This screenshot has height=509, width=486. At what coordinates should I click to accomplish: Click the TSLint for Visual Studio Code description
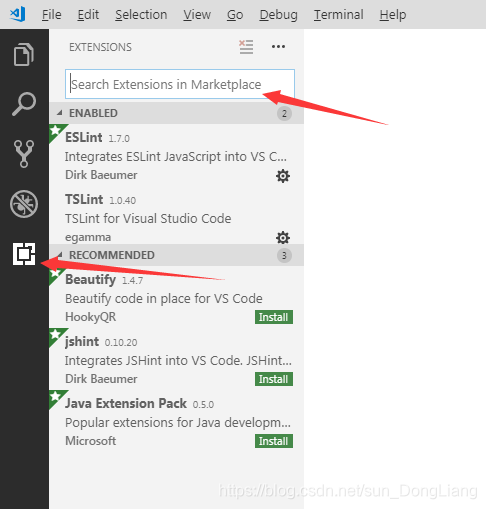click(148, 218)
